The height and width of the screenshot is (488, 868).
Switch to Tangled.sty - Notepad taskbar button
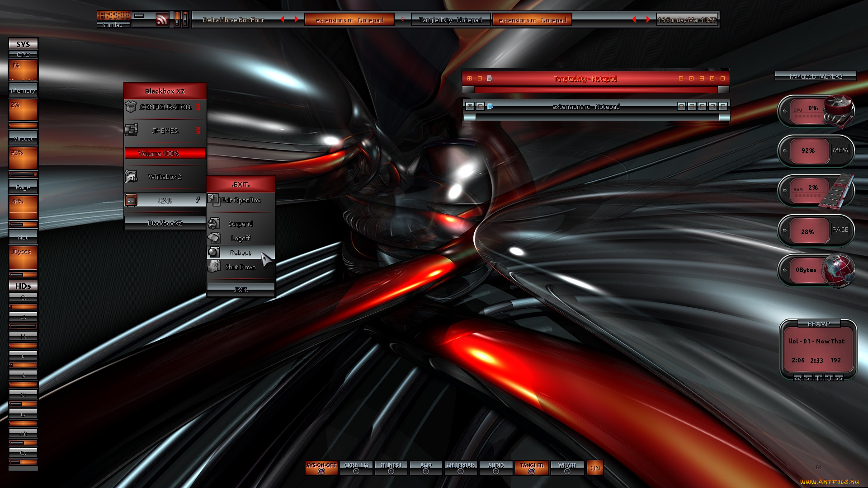[x=450, y=20]
